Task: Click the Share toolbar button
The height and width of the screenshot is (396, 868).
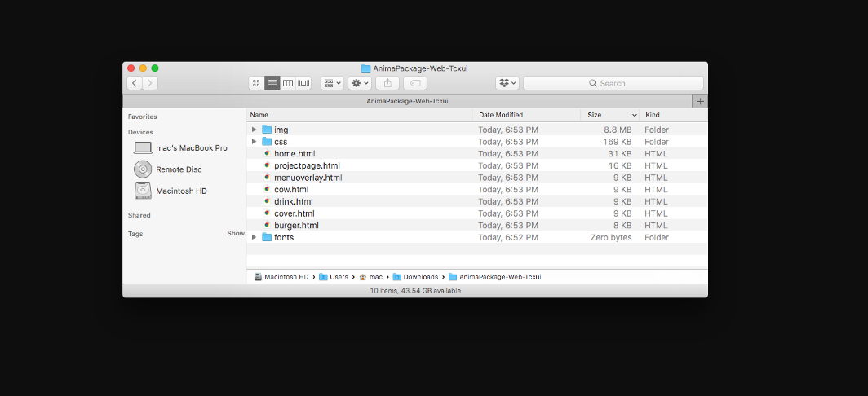Action: pyautogui.click(x=387, y=83)
